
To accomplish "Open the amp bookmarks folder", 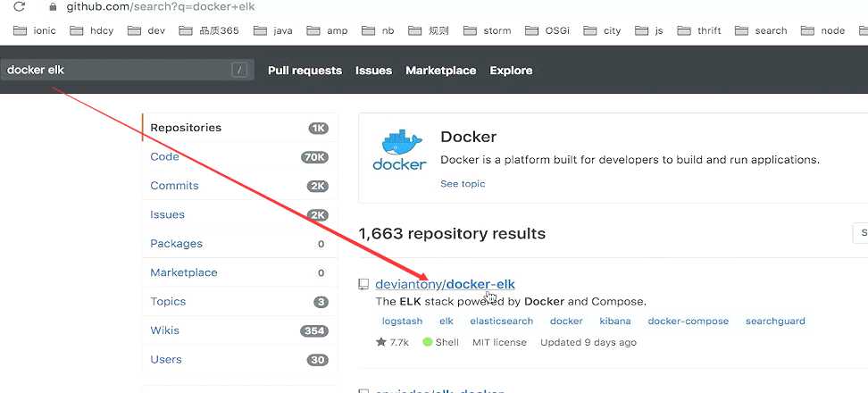I will (x=327, y=30).
